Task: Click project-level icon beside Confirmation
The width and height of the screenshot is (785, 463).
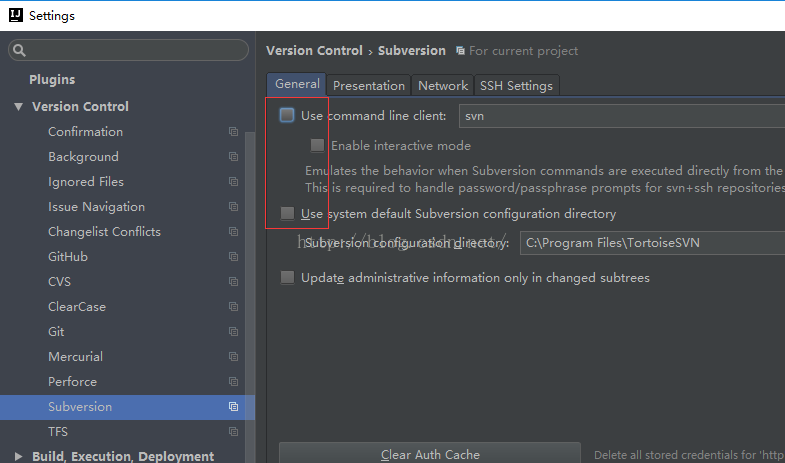Action: (x=233, y=132)
